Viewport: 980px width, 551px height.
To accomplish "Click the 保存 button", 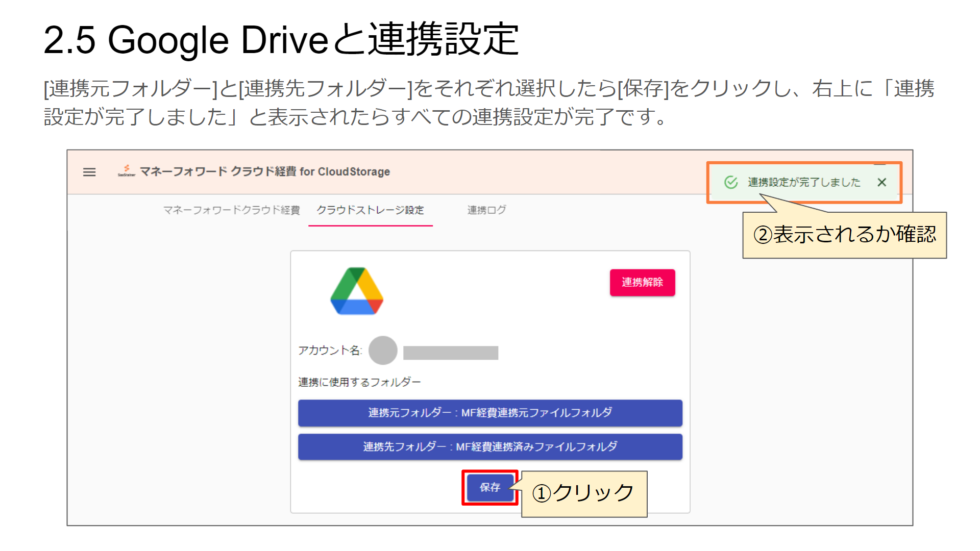I will point(490,488).
